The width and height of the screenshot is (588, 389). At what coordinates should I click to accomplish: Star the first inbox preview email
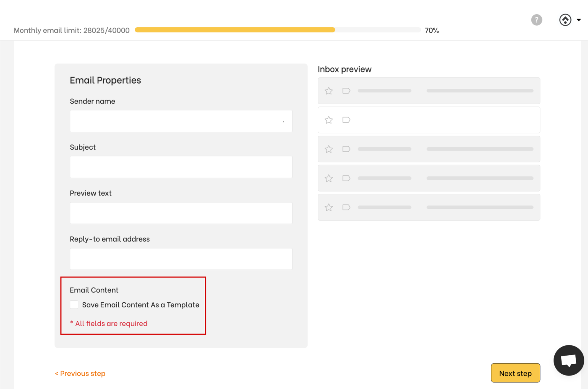tap(328, 91)
